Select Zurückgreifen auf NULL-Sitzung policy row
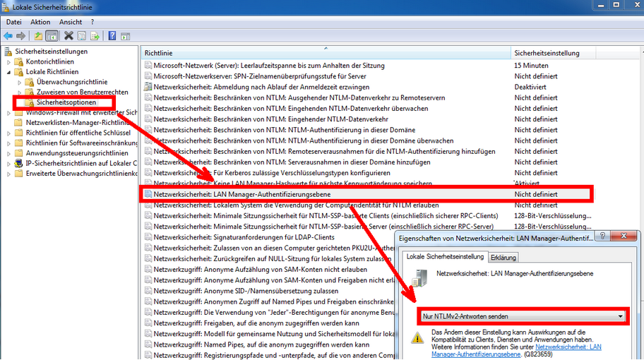644x360 pixels. [272, 258]
